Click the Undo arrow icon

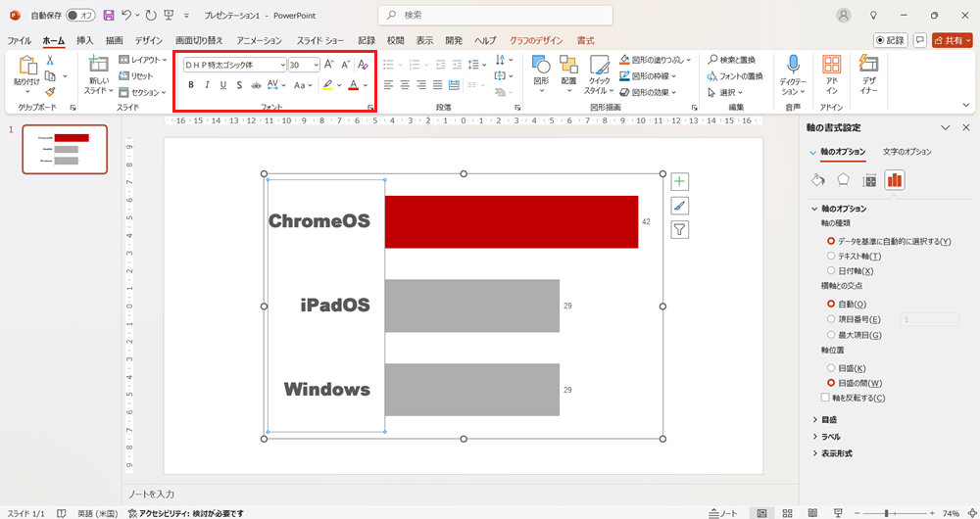tap(126, 16)
